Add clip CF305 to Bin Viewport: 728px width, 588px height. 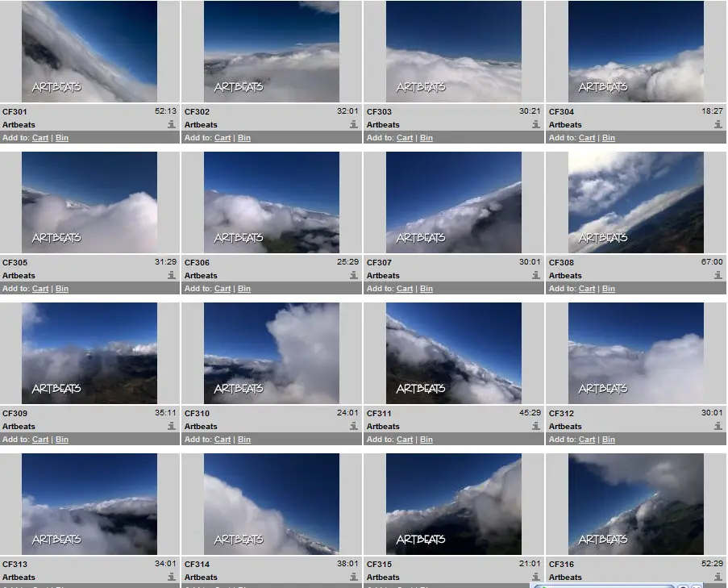click(x=62, y=289)
